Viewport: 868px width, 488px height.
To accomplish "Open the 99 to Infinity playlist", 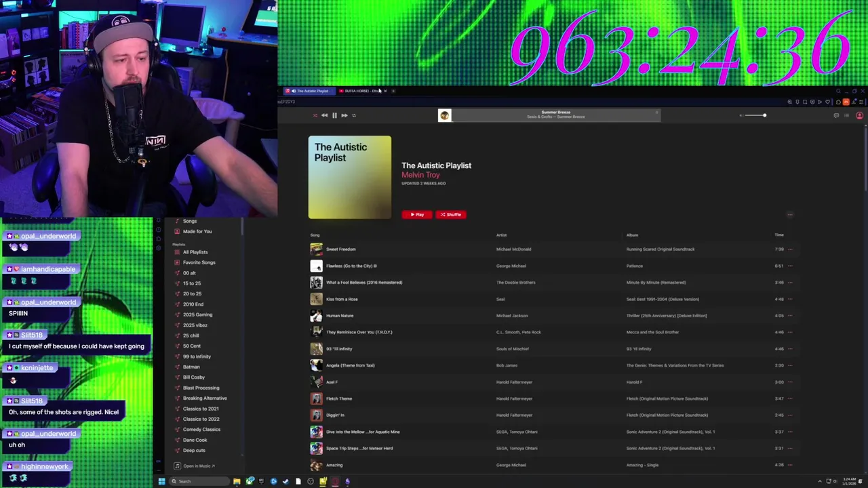I will pyautogui.click(x=197, y=357).
